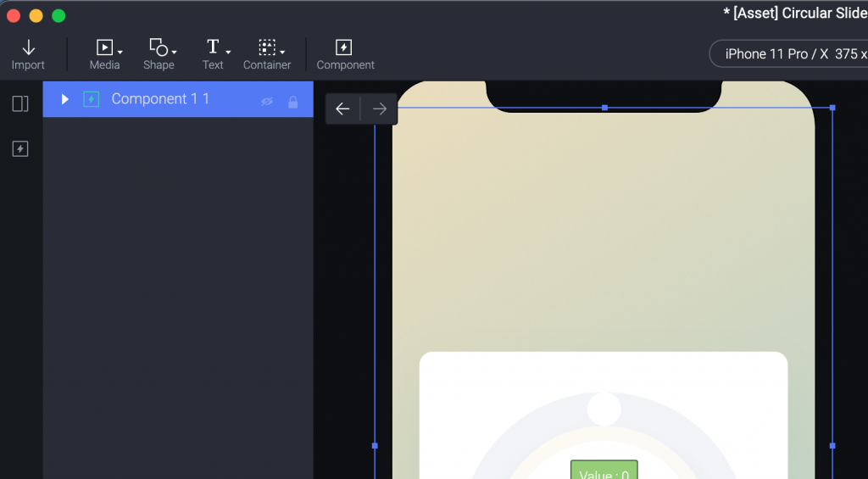Image resolution: width=868 pixels, height=479 pixels.
Task: Click the top-right selection handle
Action: click(832, 108)
